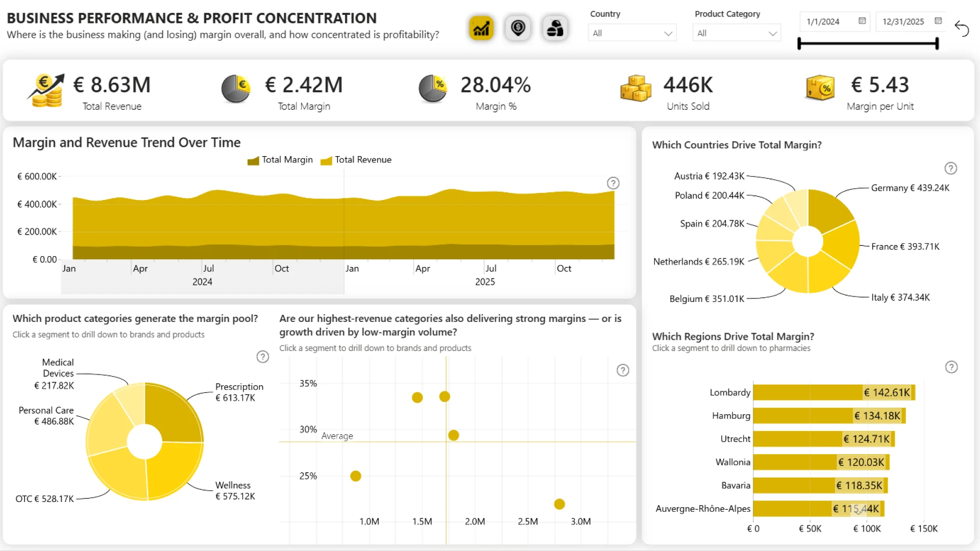Click help icon on scatter chart

[x=623, y=370]
